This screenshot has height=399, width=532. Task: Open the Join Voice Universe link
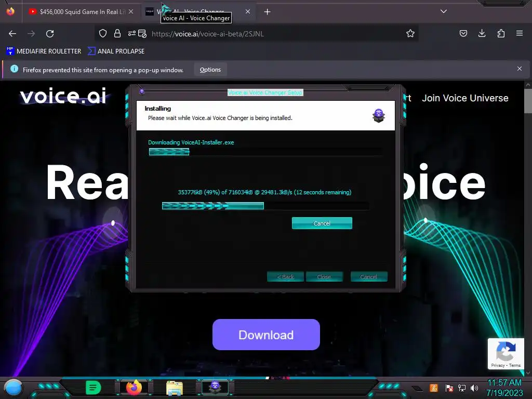[465, 98]
